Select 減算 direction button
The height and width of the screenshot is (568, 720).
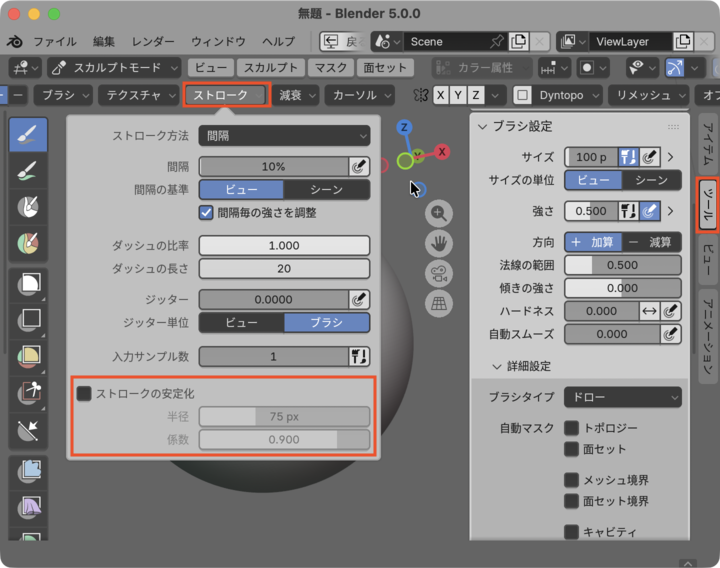pos(651,242)
